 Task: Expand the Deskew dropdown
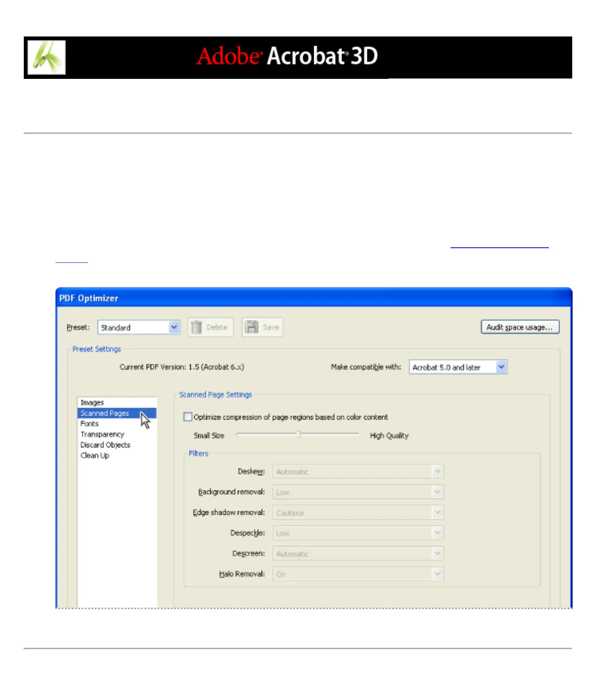pos(358,472)
